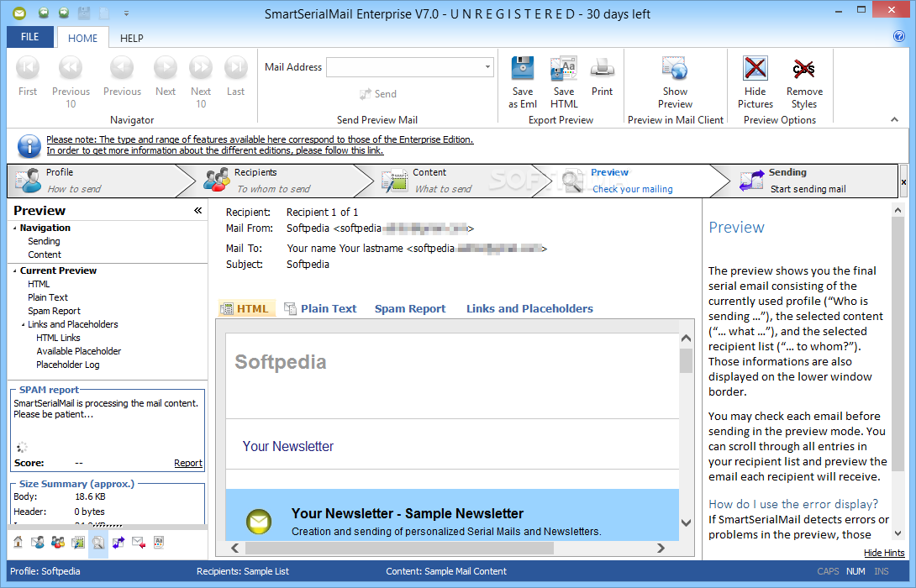Open the different editions information link
916x588 pixels.
pyautogui.click(x=215, y=150)
